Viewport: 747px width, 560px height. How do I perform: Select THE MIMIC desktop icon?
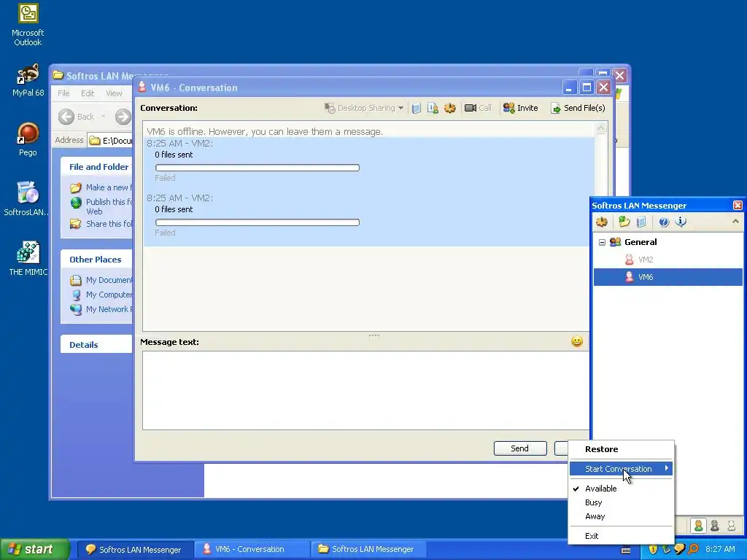pyautogui.click(x=28, y=259)
